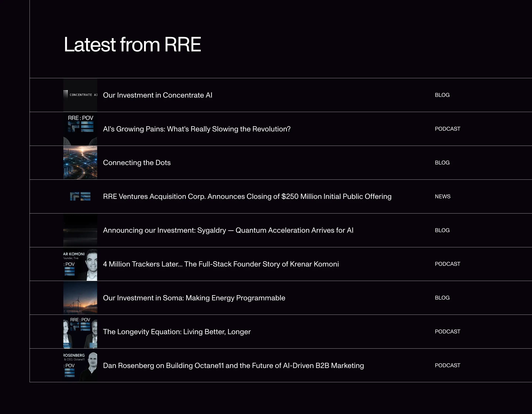The image size is (532, 414).
Task: Click the 'Latest from RRE' heading
Action: click(x=132, y=45)
